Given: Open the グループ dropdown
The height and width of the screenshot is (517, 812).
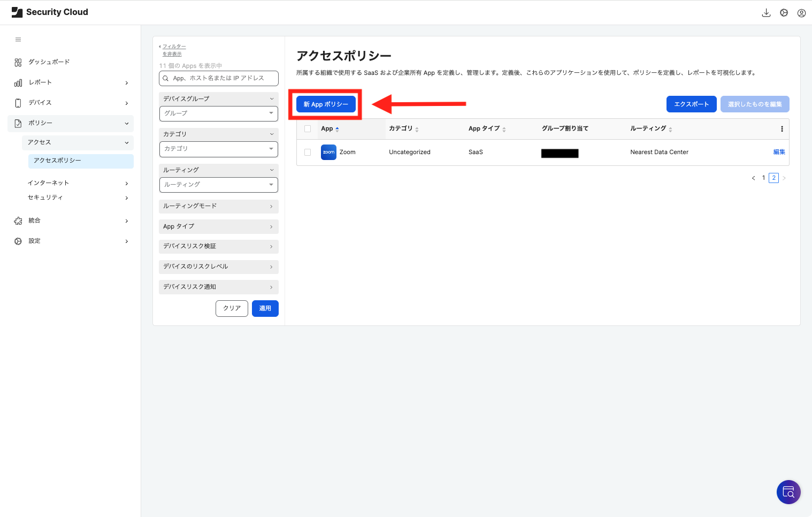Looking at the screenshot, I should point(219,113).
